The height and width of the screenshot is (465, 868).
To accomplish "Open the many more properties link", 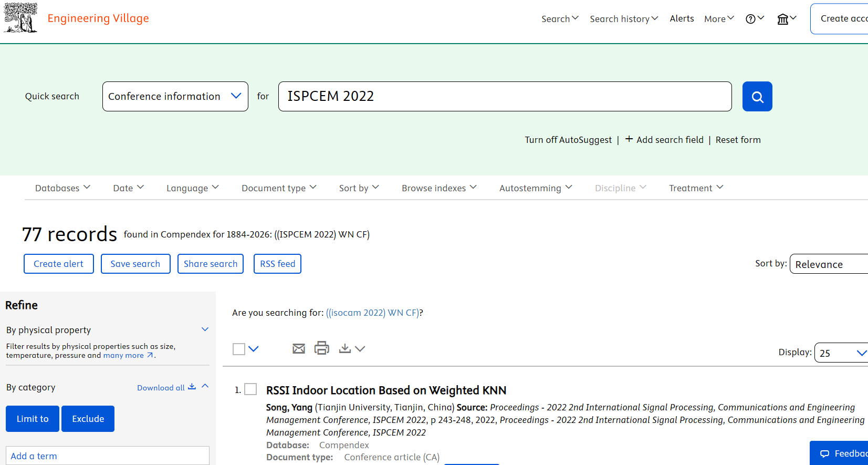I will [x=123, y=355].
